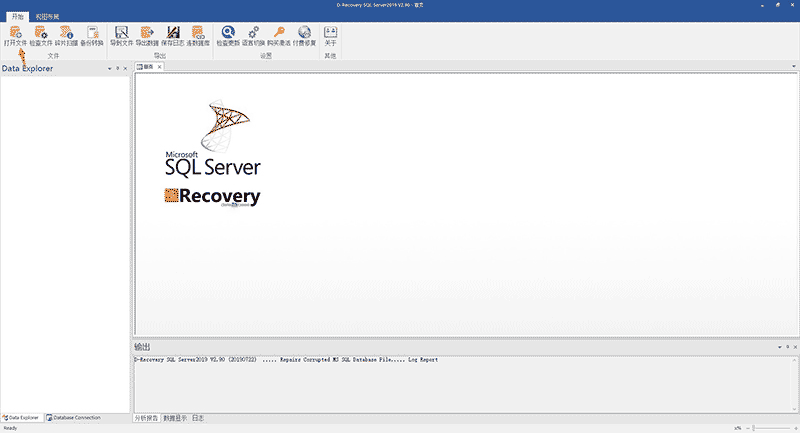800x433 pixels.
Task: Close the home document tab
Action: tap(160, 67)
